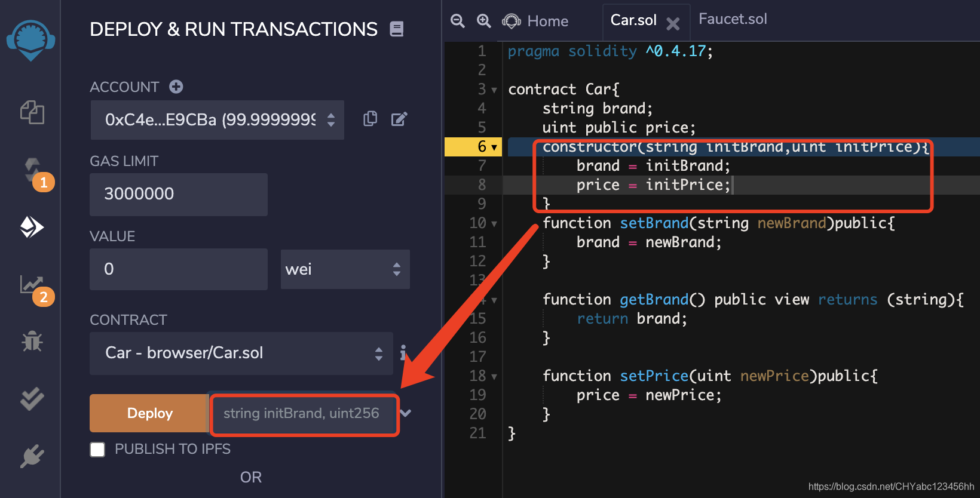This screenshot has height=498, width=980.
Task: Click the getBrand function name in code
Action: click(x=654, y=300)
